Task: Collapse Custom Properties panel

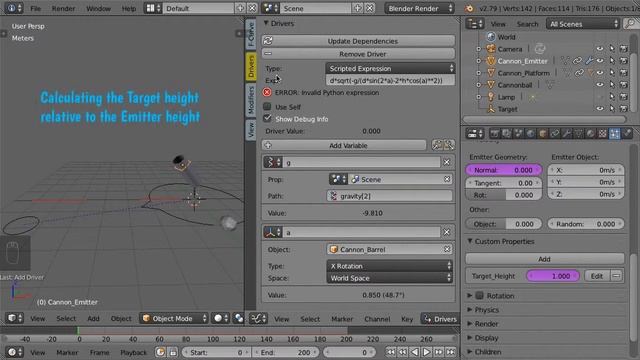Action: click(x=470, y=241)
